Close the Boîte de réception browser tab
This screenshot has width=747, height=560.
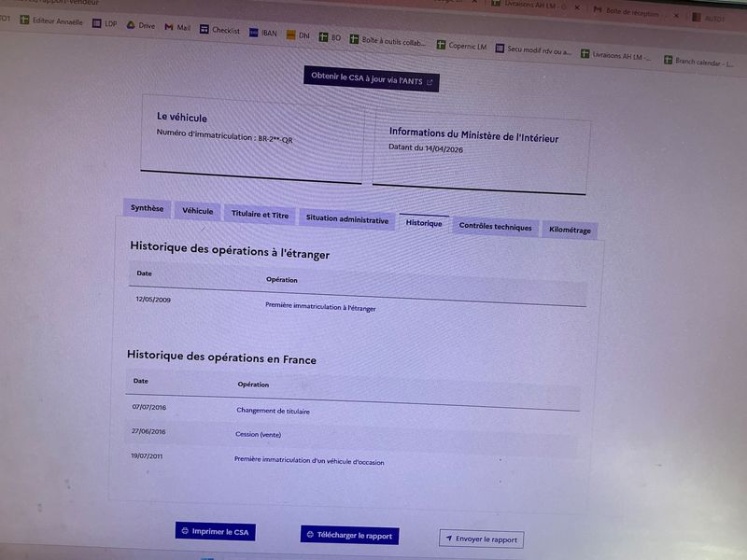(x=675, y=16)
